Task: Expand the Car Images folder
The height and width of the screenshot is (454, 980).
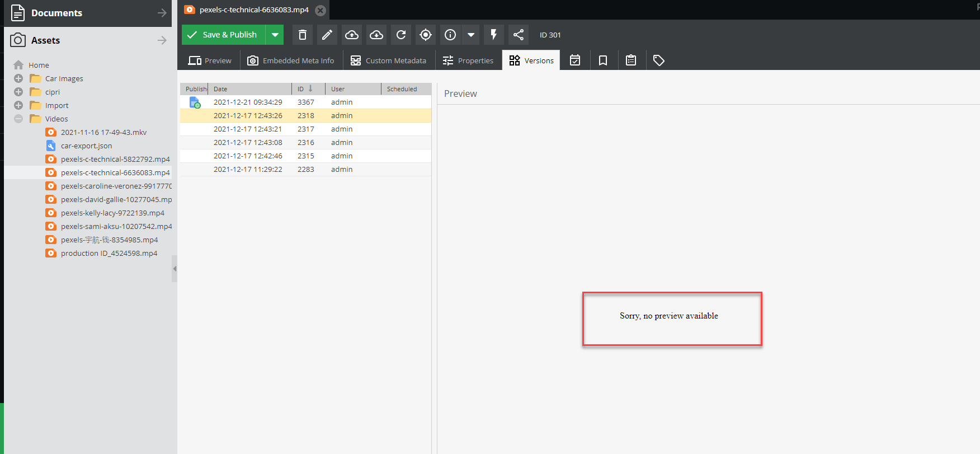Action: point(18,78)
